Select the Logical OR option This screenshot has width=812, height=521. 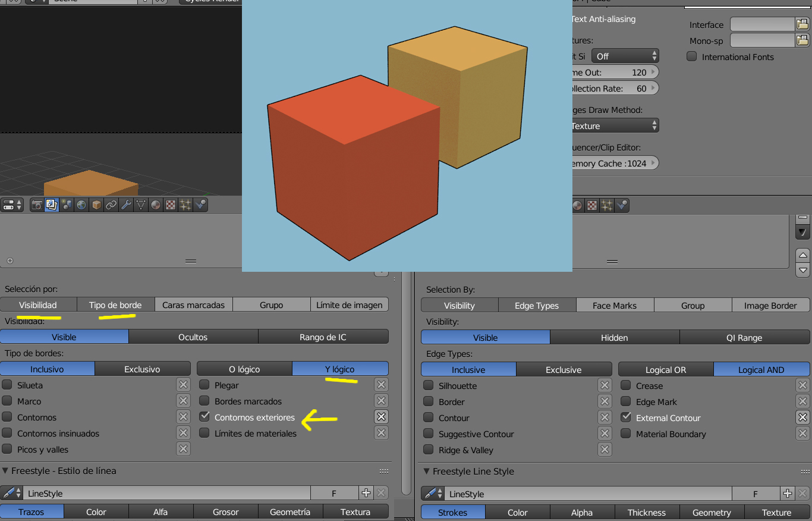(666, 369)
